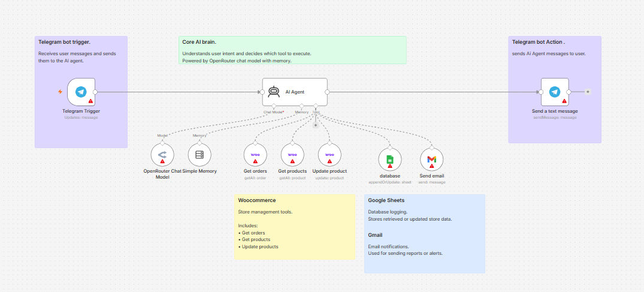Select the Get orders WooCommerce node

pos(255,155)
